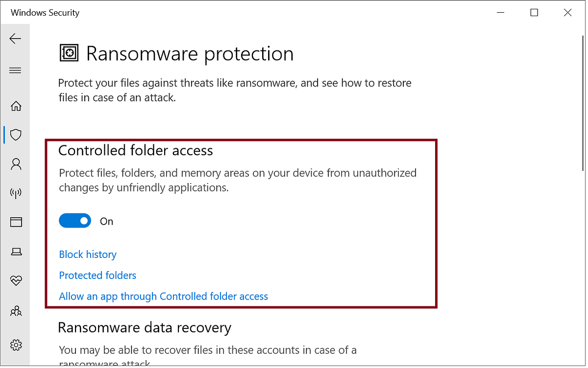Screen dimensions: 588x368
Task: Select the Account protection person icon
Action: [15, 164]
